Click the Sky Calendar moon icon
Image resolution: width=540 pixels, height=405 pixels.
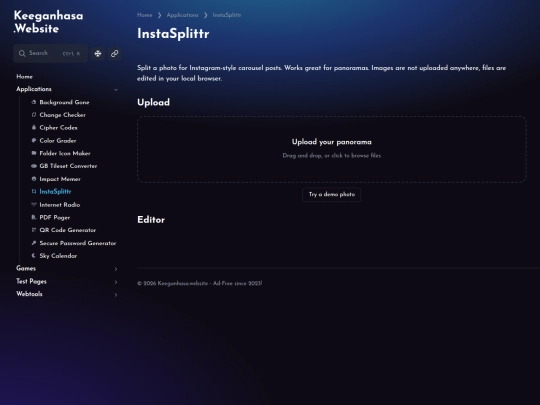pyautogui.click(x=34, y=256)
